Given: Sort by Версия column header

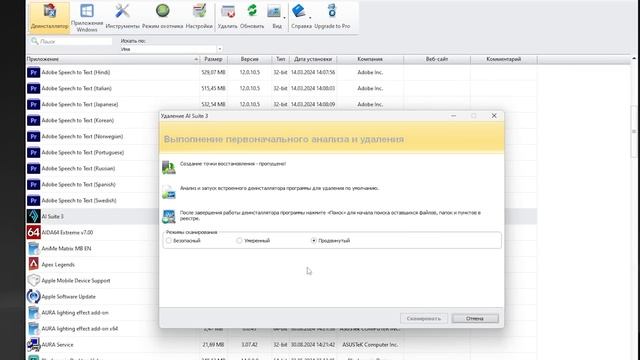Looking at the screenshot, I should 249,59.
